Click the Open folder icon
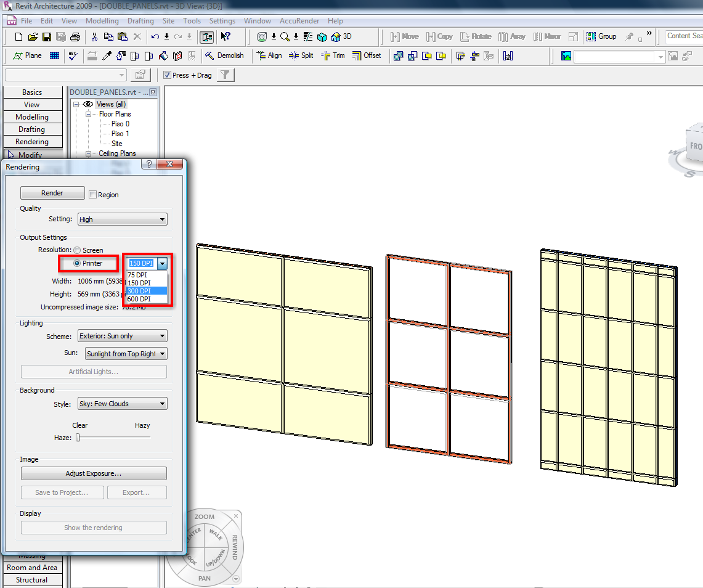703x588 pixels. pos(33,37)
